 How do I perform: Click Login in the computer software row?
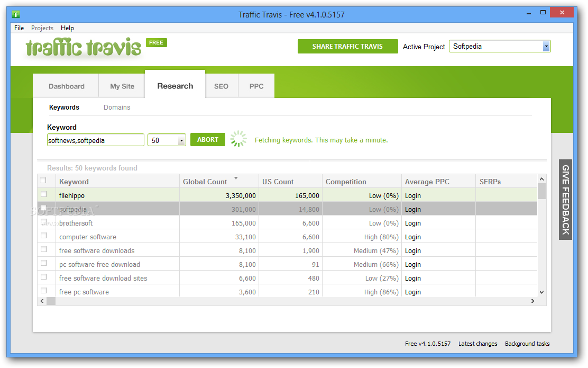(x=413, y=237)
